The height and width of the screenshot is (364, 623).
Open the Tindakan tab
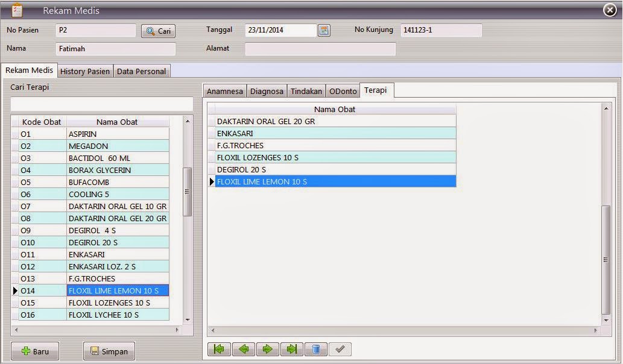pos(306,91)
